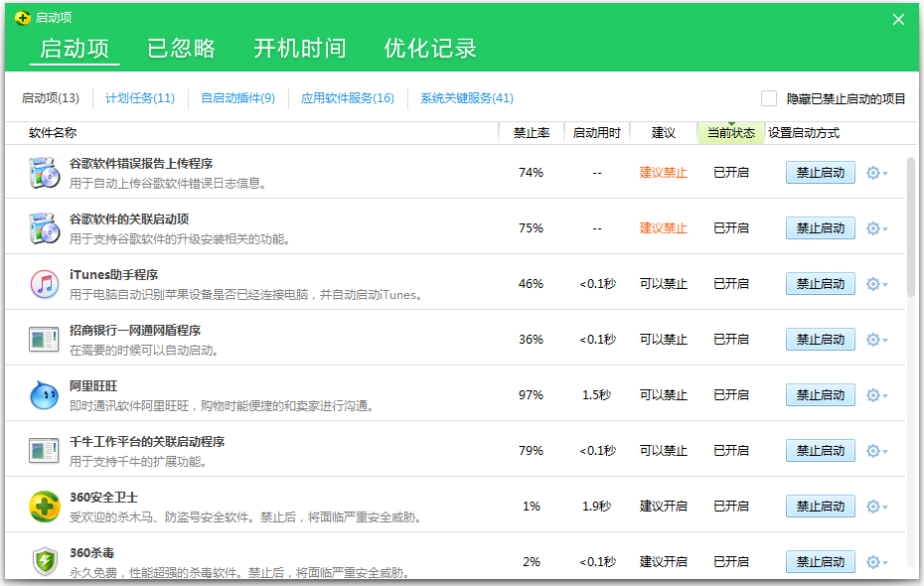Open gear menu for iTunes助手程序
Screen dimensions: 924x586
click(877, 284)
